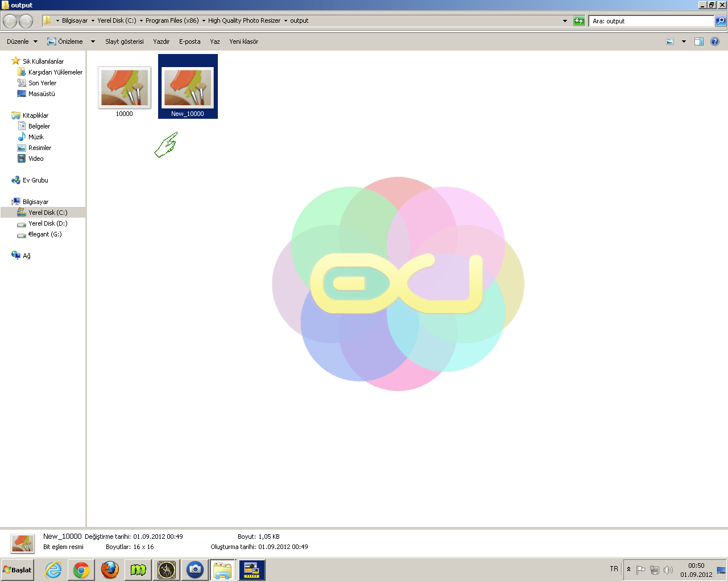The height and width of the screenshot is (582, 728).
Task: Select Ev Grubu in sidebar
Action: pos(35,180)
